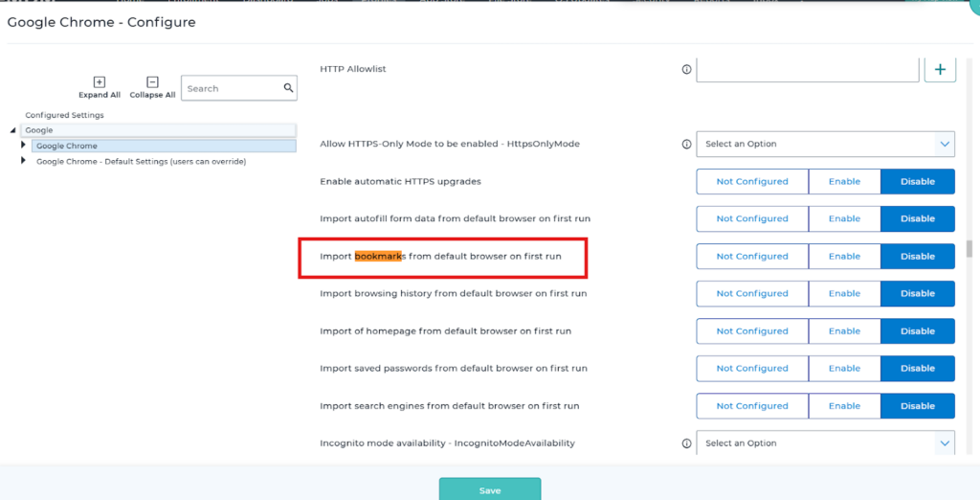The height and width of the screenshot is (500, 980).
Task: Click the Collapse All icon
Action: 152,82
